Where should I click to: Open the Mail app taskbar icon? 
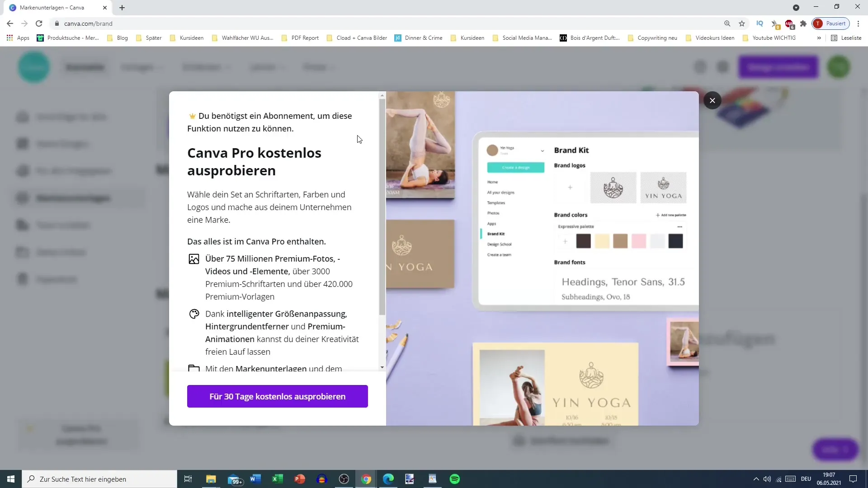point(234,479)
